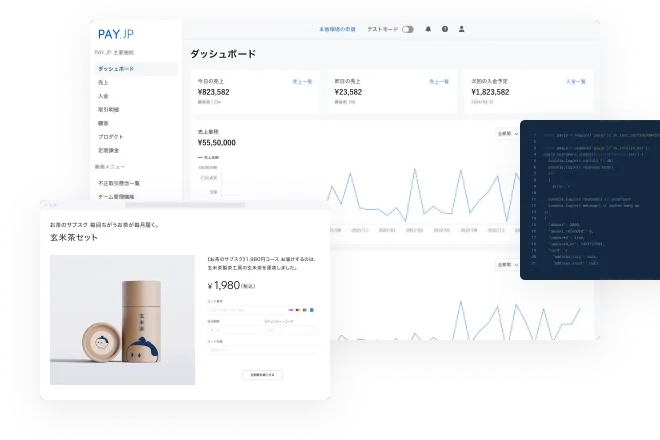Click the card holder name field
This screenshot has height=440, width=660.
257,350
